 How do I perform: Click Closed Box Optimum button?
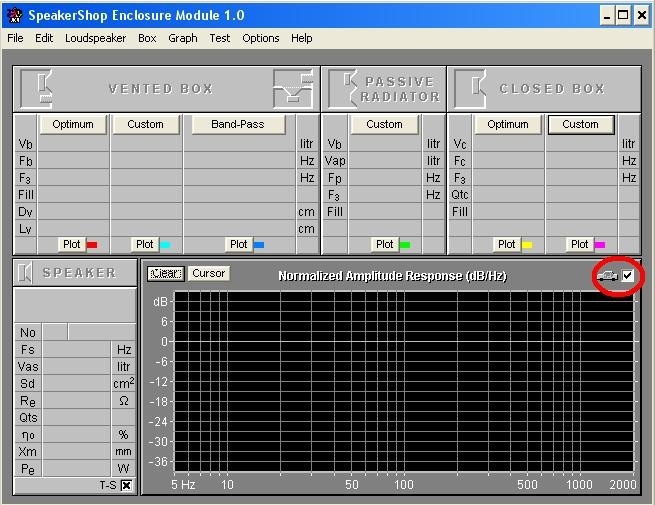coord(508,124)
